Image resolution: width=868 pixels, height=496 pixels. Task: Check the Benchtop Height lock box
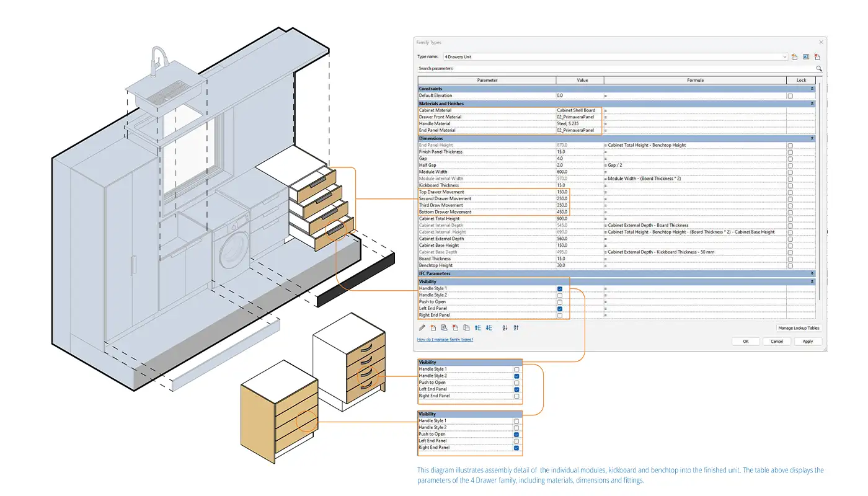[x=790, y=265]
